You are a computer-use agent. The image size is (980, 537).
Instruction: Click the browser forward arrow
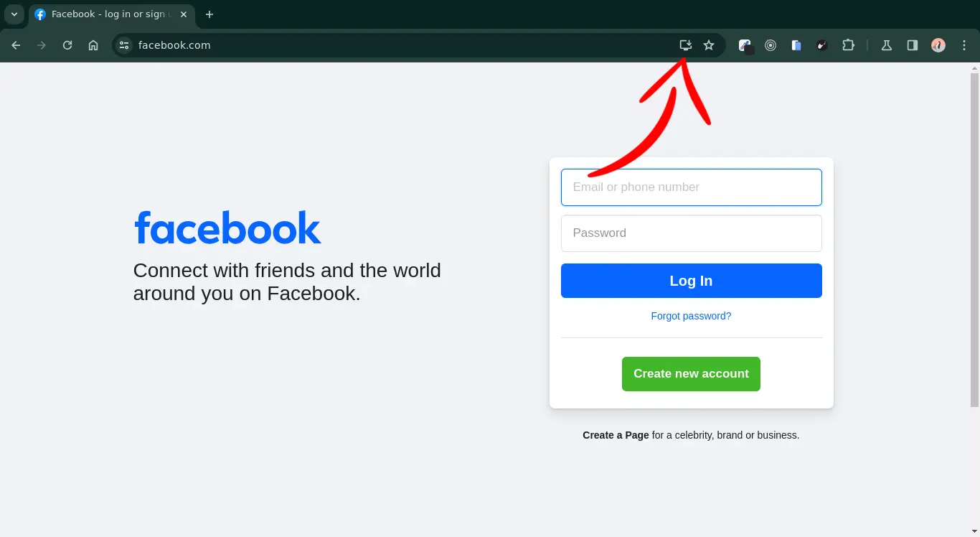42,45
